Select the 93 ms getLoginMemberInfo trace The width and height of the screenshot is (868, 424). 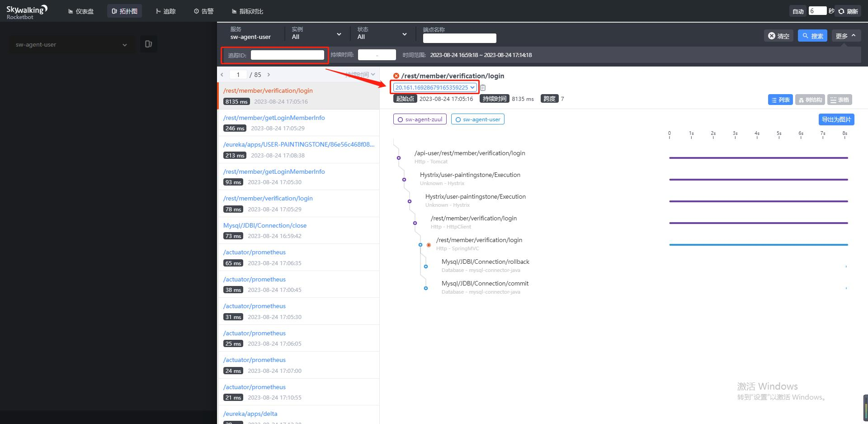point(298,176)
